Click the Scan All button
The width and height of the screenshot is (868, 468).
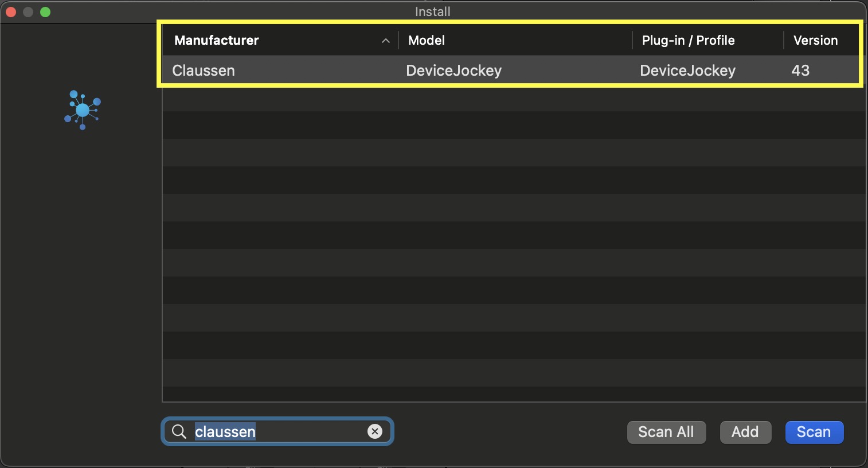(x=666, y=432)
